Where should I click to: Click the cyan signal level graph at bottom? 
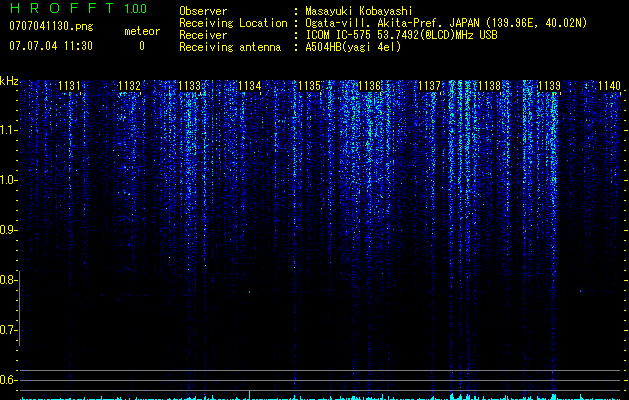(x=320, y=396)
